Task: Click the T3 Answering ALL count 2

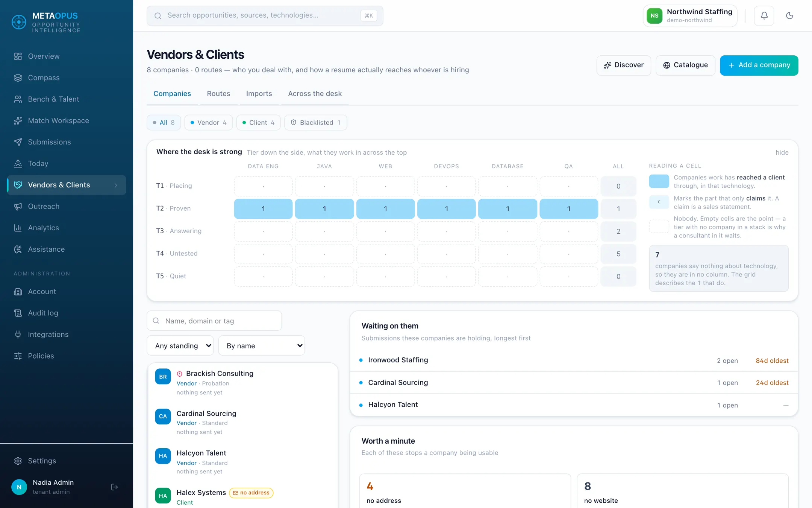Action: point(618,231)
